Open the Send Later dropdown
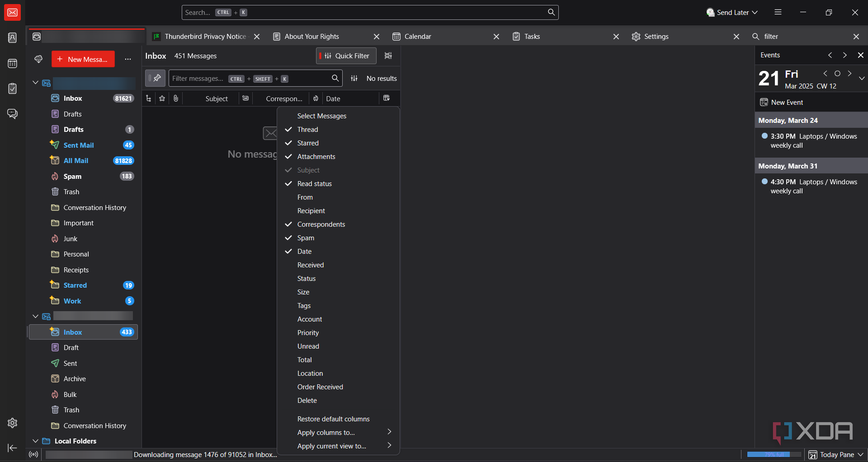This screenshot has width=868, height=462. [x=732, y=12]
